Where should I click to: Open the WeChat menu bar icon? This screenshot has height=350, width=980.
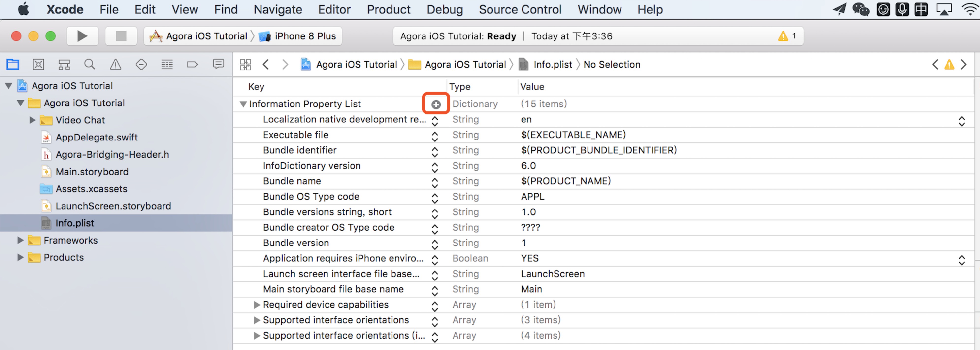point(861,9)
